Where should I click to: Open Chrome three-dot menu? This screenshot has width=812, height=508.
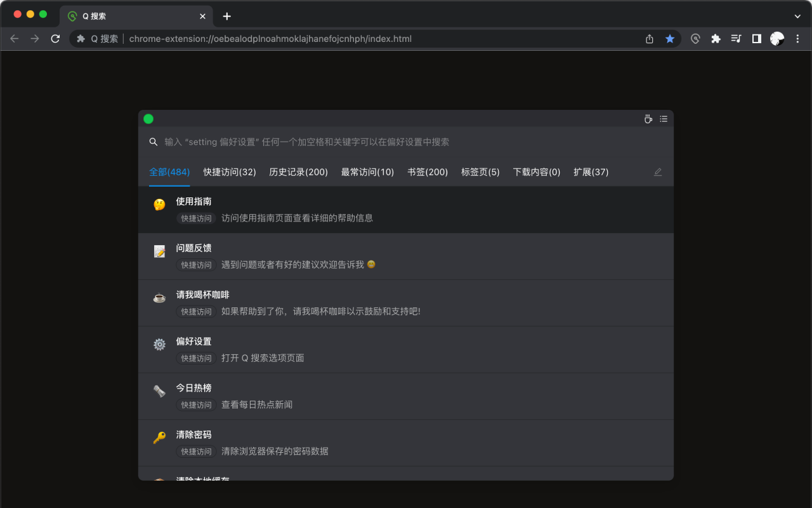[x=797, y=39]
